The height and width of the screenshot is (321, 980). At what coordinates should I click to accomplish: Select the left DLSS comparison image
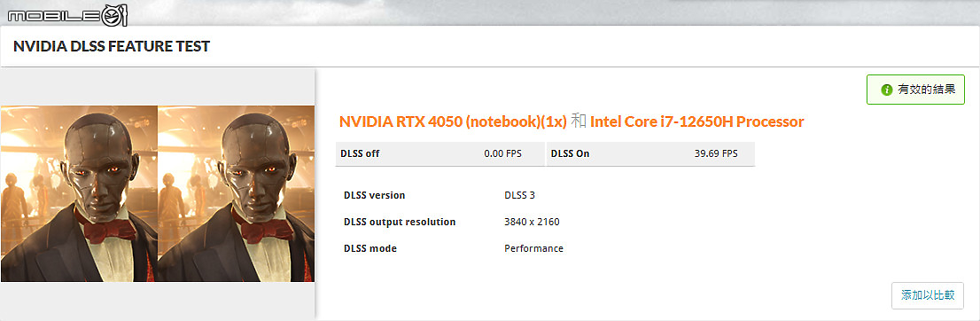[79, 193]
